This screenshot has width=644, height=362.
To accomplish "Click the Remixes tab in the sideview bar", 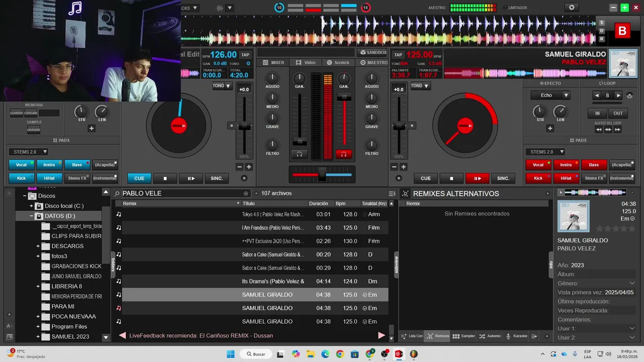I will pyautogui.click(x=438, y=336).
